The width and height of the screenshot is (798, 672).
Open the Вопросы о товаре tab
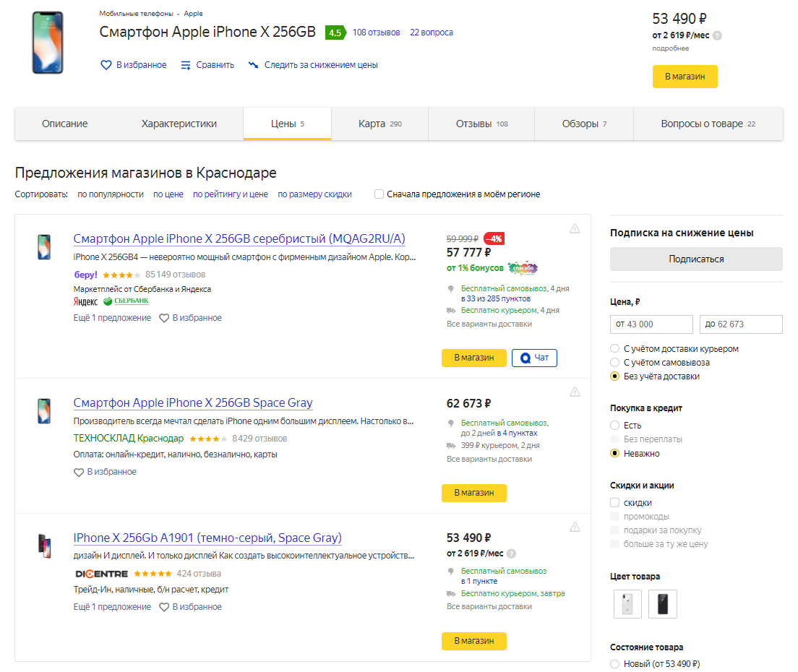(x=708, y=124)
